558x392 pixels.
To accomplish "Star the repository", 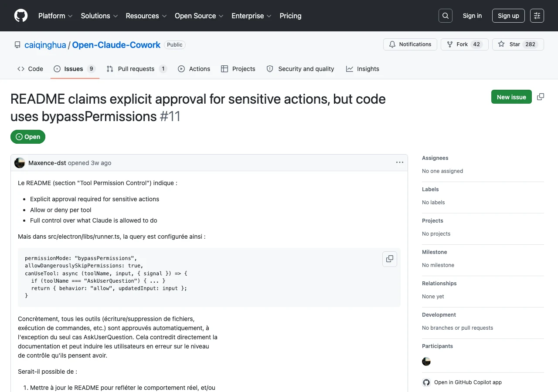I will click(x=518, y=44).
